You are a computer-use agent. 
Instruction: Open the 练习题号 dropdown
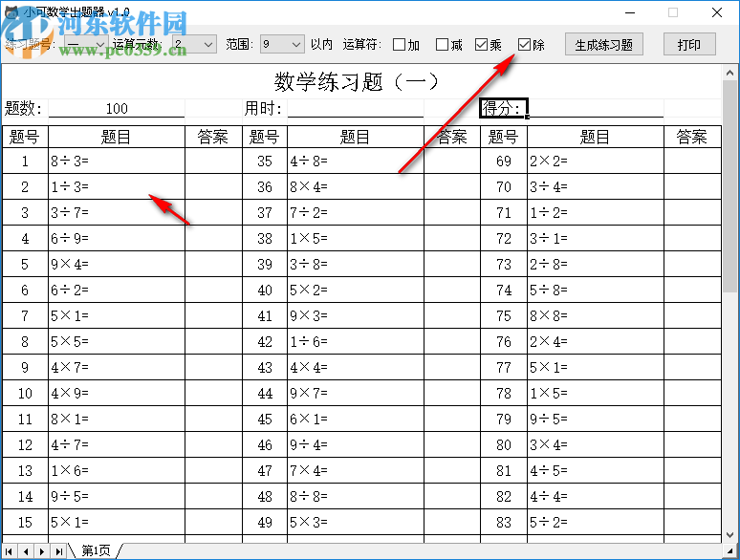click(x=86, y=44)
